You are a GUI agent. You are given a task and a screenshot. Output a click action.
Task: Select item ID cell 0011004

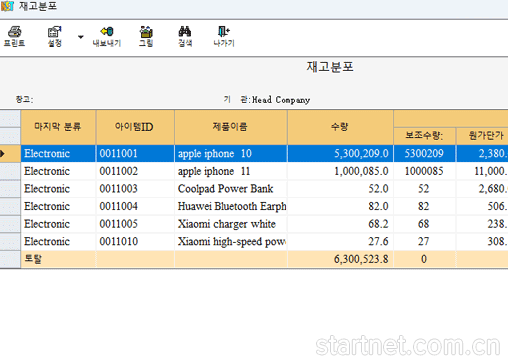[x=135, y=206]
